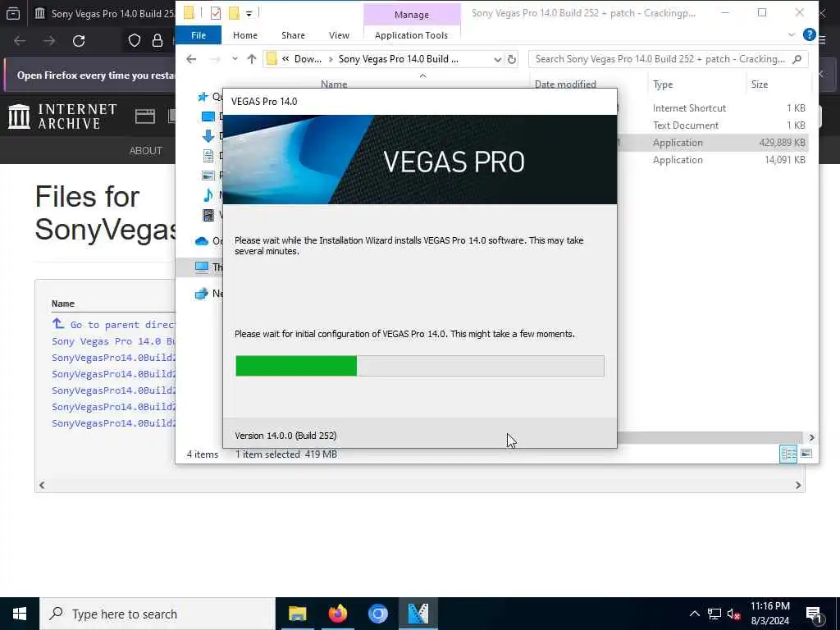Viewport: 840px width, 630px height.
Task: Select the Network icon in Explorer's sidebar
Action: point(202,293)
